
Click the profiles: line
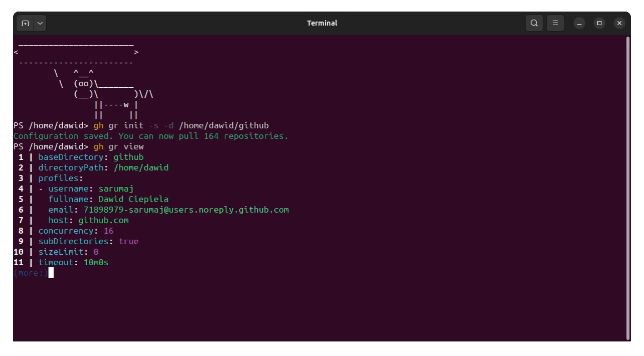click(x=61, y=178)
